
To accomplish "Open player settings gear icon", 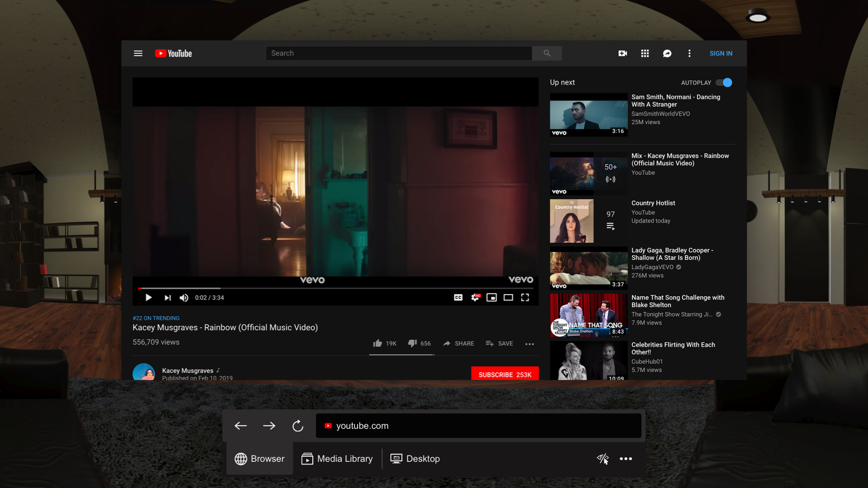I will pos(475,297).
